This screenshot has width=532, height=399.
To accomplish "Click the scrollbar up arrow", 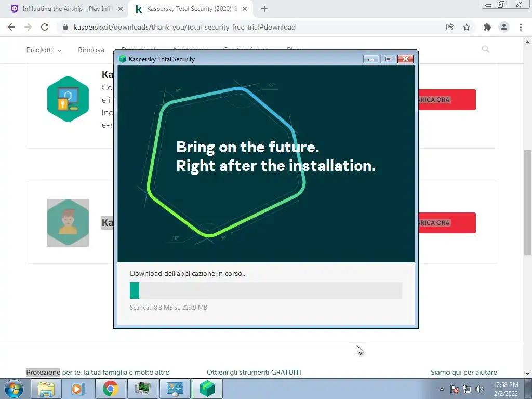I will [x=527, y=42].
